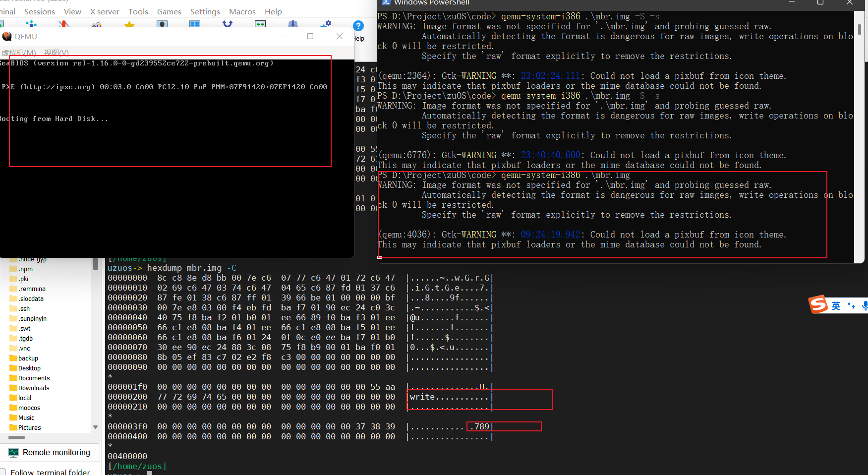Minimize the QEMU window
Image resolution: width=868 pixels, height=475 pixels.
click(x=282, y=36)
